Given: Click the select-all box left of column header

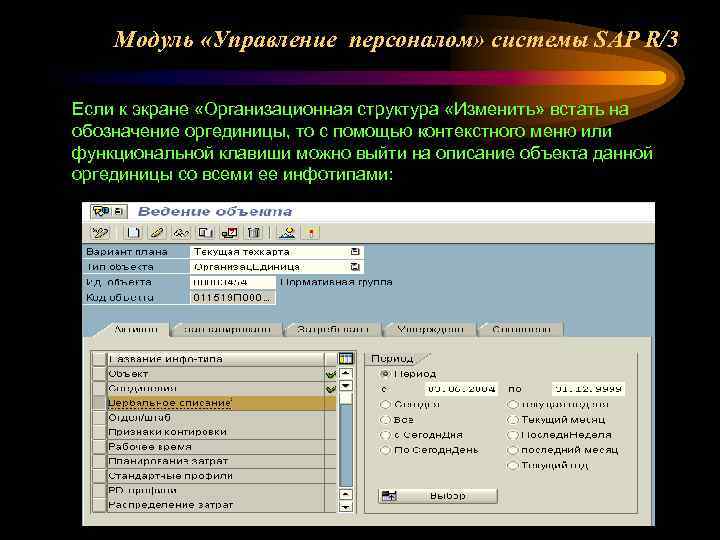Looking at the screenshot, I should click(99, 359).
